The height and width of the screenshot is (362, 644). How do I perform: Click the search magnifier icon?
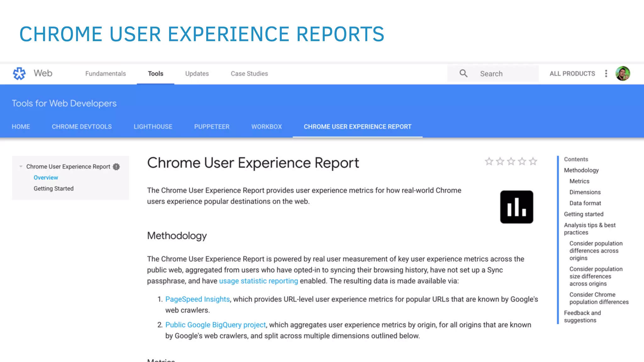[x=464, y=74]
